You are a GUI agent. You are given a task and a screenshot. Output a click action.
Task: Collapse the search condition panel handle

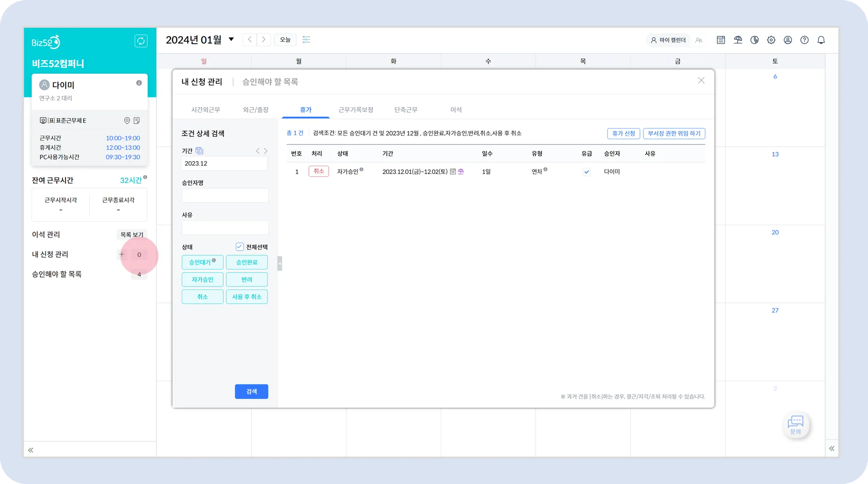point(279,264)
